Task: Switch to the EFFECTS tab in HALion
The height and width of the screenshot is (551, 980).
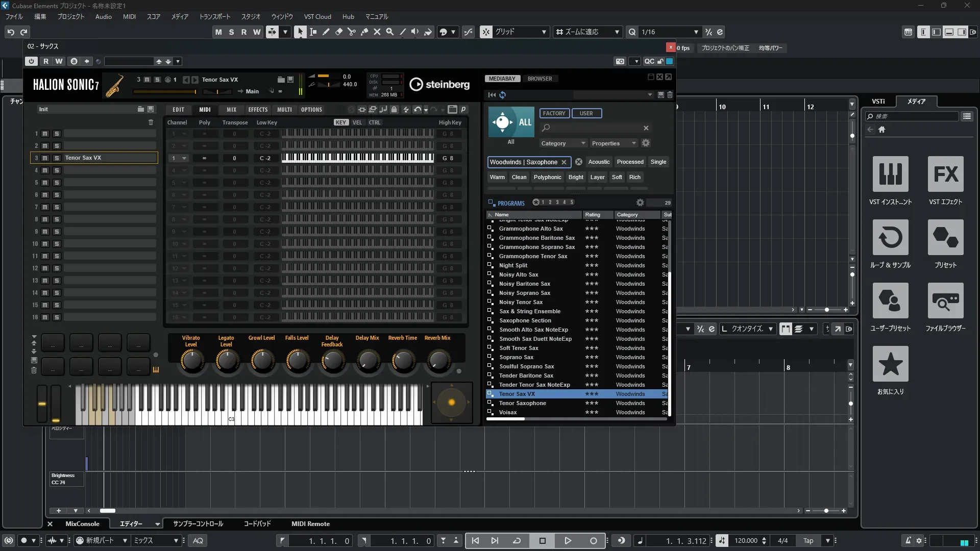Action: click(258, 110)
